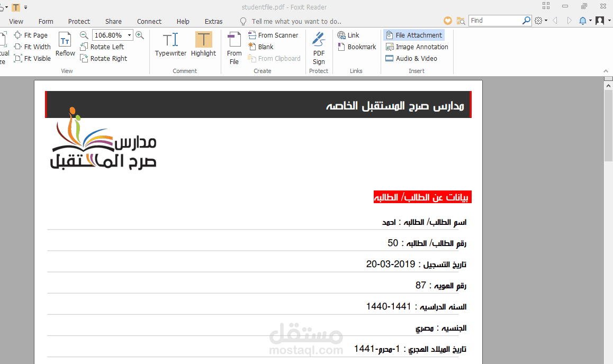Open the Connect menu
Image resolution: width=613 pixels, height=364 pixels.
[149, 21]
